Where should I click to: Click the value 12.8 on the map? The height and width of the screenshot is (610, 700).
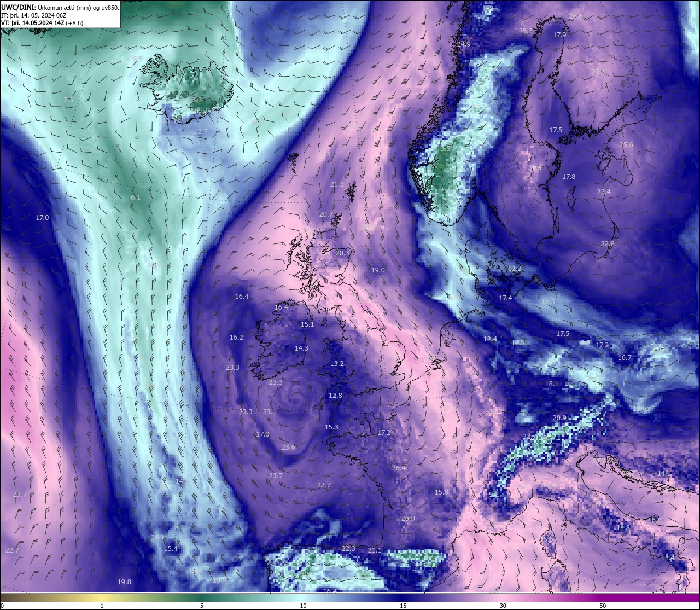335,396
